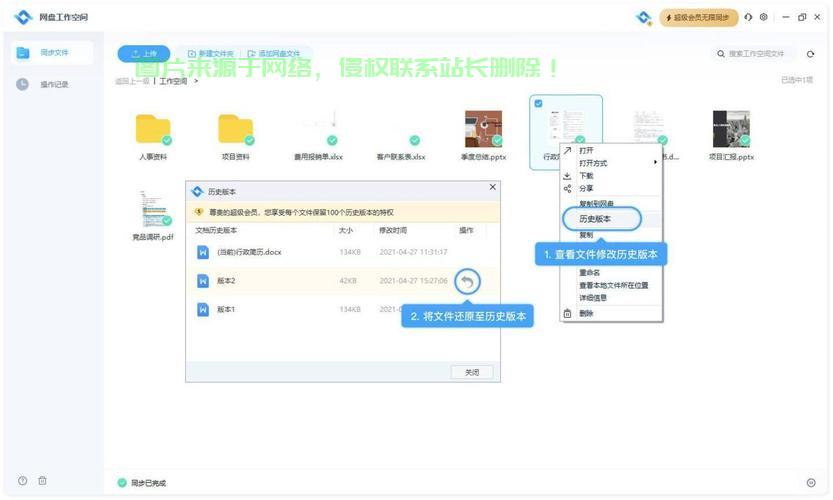Screen dimensions: 833x500
Task: Click the 修改时间 column header
Action: click(393, 230)
